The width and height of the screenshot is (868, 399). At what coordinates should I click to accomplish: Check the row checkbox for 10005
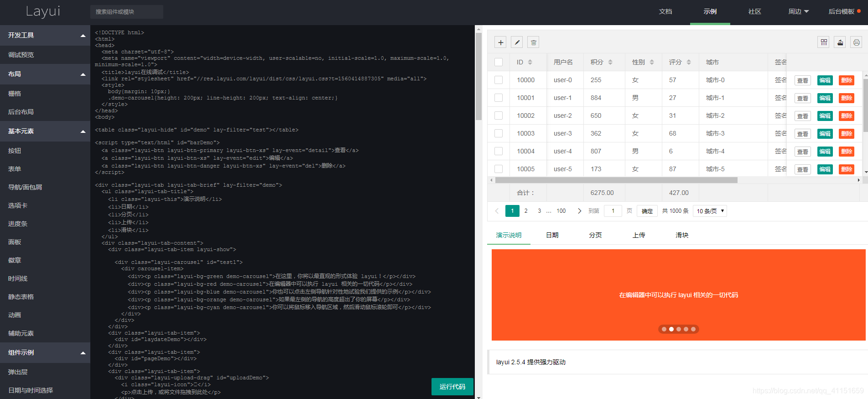pos(499,169)
